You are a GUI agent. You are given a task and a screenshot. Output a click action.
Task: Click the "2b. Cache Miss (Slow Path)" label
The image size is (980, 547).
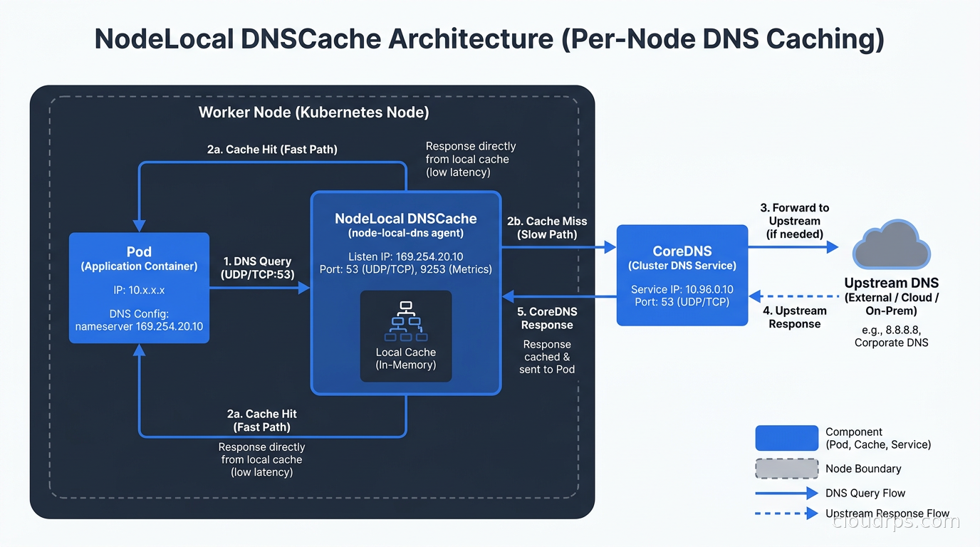(x=547, y=228)
